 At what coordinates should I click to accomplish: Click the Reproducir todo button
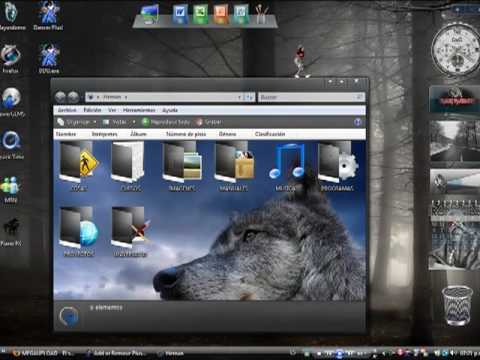click(166, 122)
